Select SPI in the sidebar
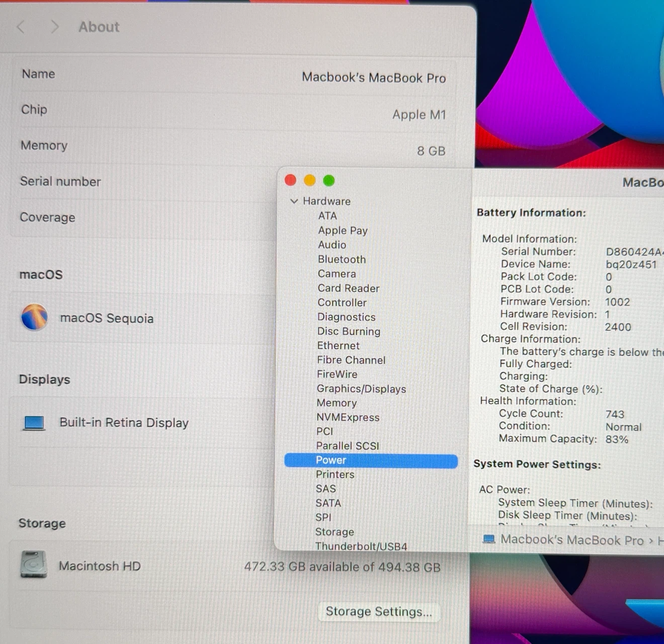 click(323, 517)
